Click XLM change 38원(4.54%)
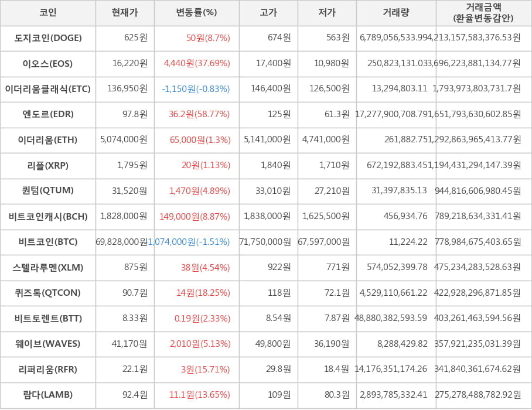The image size is (532, 410). (x=206, y=268)
